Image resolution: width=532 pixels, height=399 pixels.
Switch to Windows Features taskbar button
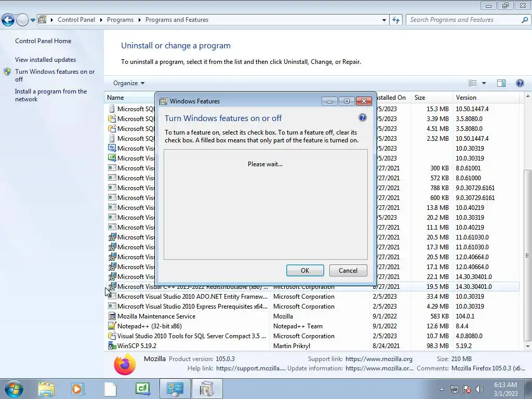click(207, 389)
